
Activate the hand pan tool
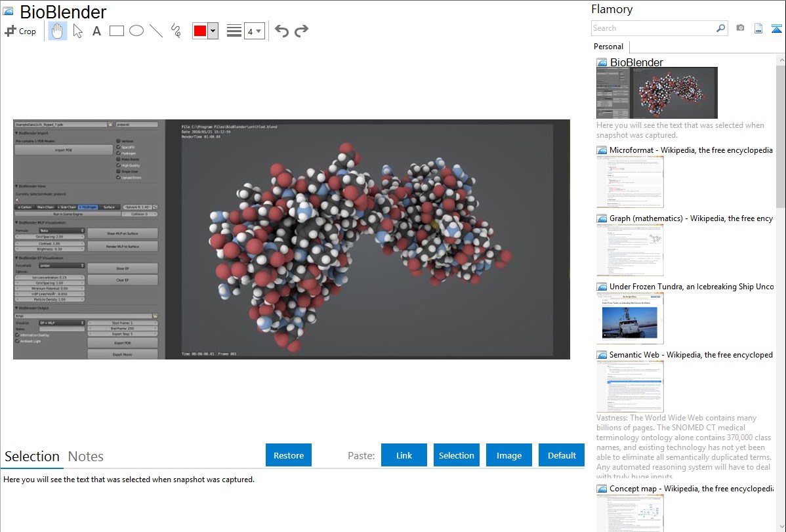(58, 31)
